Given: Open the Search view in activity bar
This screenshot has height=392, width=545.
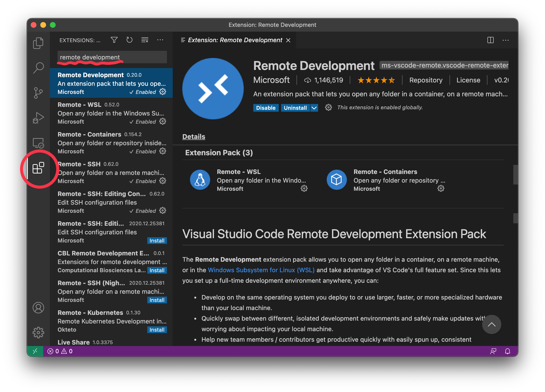Looking at the screenshot, I should pos(38,68).
